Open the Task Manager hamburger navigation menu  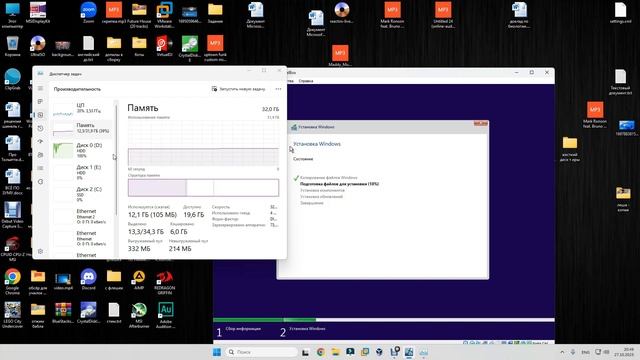(x=40, y=88)
